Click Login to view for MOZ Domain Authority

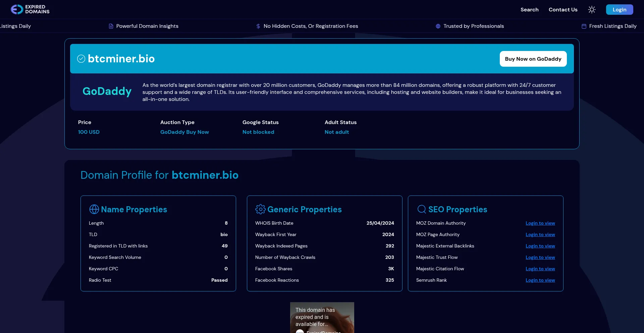(540, 223)
